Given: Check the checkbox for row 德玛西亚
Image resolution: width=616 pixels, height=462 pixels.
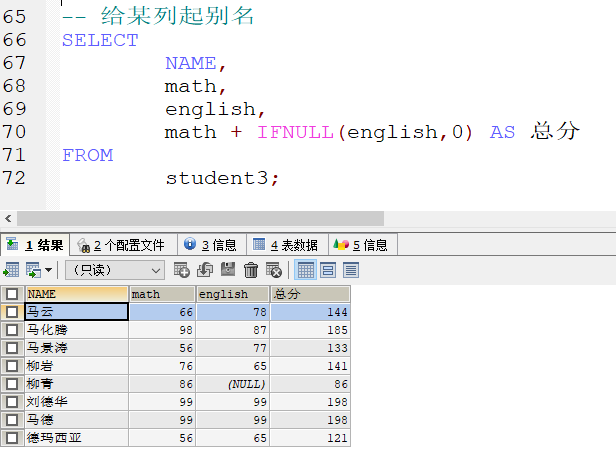Looking at the screenshot, I should (x=12, y=438).
